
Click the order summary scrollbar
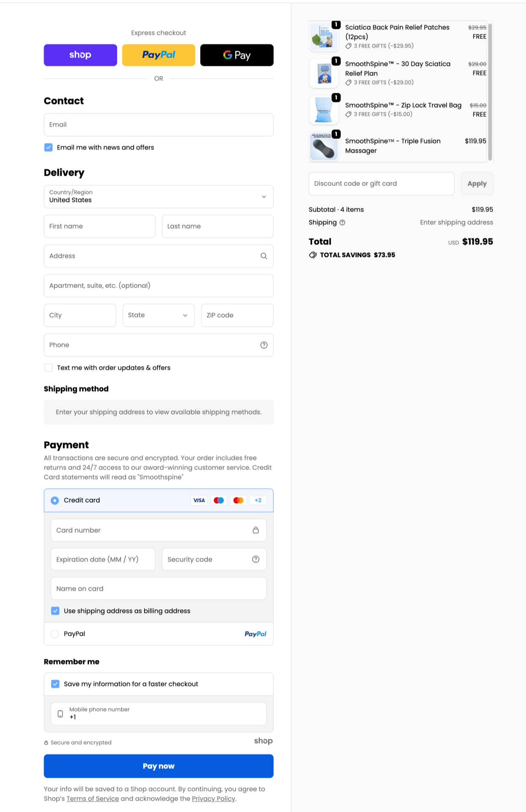coord(490,92)
